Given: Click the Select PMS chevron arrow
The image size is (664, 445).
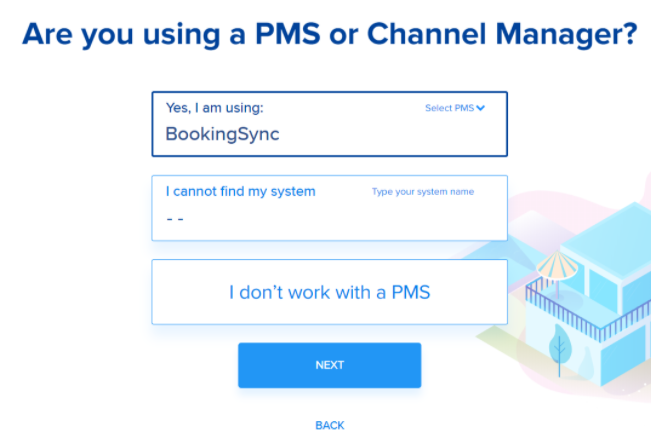Looking at the screenshot, I should (x=480, y=108).
